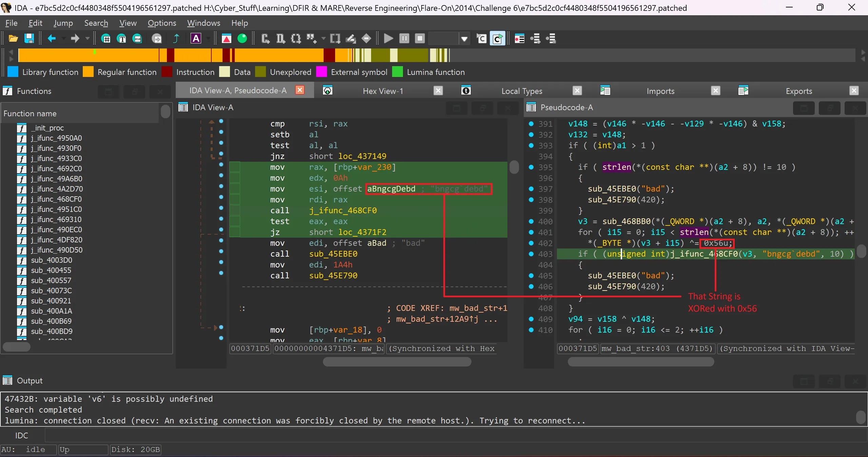Click the purple 'A' strings style icon

tap(196, 39)
